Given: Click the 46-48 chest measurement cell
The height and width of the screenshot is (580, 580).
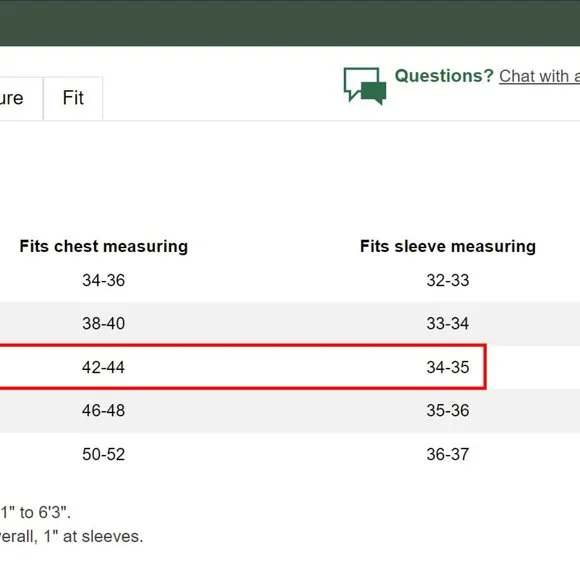Looking at the screenshot, I should tap(104, 411).
